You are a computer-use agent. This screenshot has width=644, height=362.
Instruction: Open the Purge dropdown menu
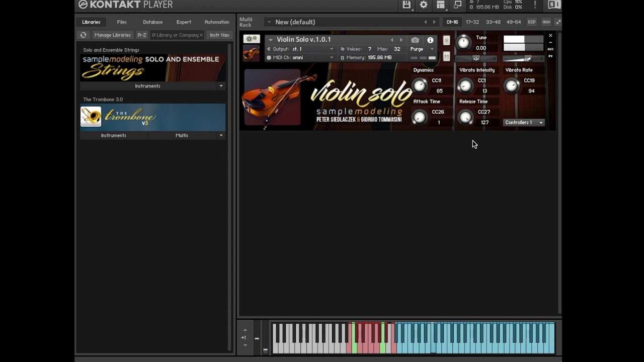tap(422, 49)
